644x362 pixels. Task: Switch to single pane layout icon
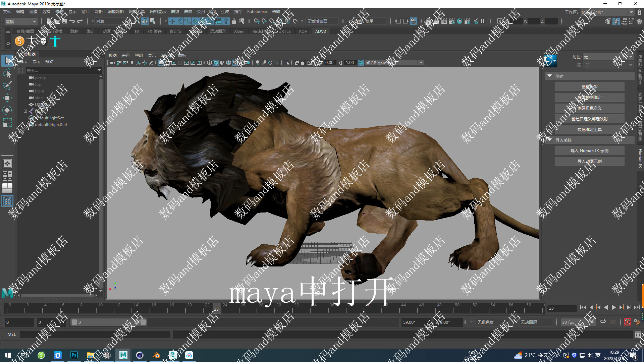tap(7, 164)
